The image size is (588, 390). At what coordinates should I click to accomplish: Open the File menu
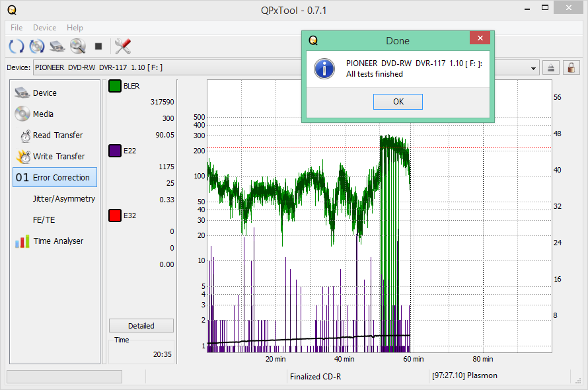tap(17, 27)
